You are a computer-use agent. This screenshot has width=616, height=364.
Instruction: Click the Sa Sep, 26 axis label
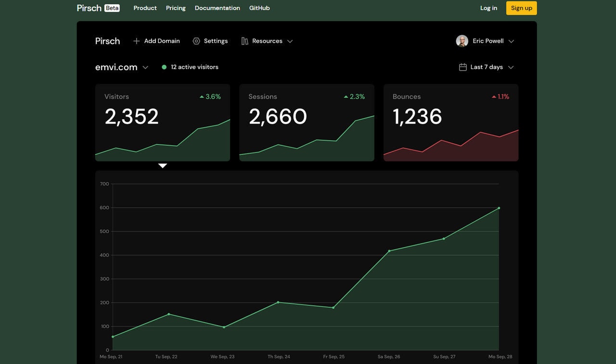point(389,357)
